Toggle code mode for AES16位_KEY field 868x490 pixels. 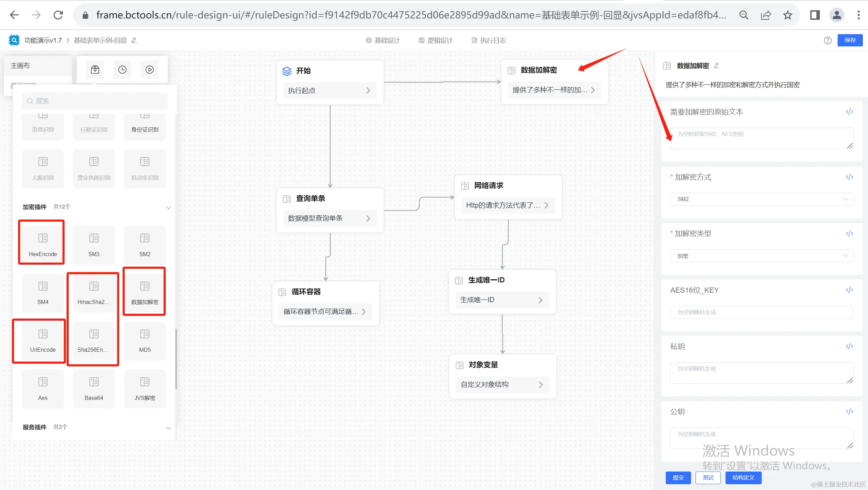(x=849, y=290)
